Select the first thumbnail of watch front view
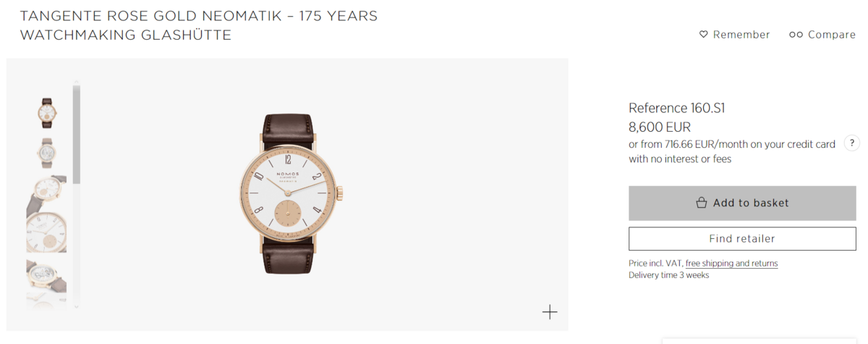This screenshot has width=868, height=344. pos(47,113)
